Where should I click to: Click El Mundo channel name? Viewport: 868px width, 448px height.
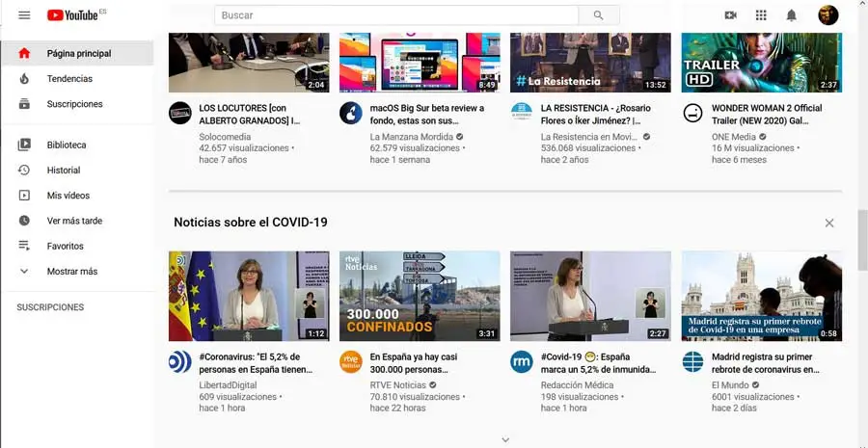[x=730, y=385]
